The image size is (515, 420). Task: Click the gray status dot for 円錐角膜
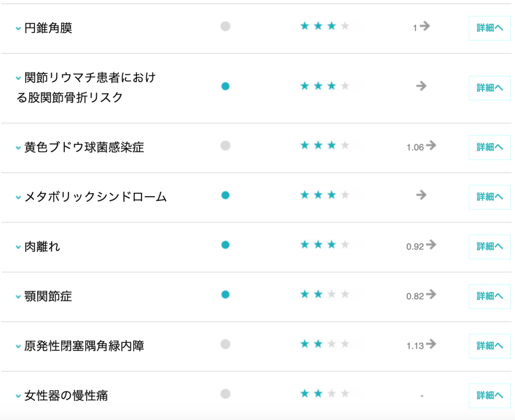(x=225, y=26)
